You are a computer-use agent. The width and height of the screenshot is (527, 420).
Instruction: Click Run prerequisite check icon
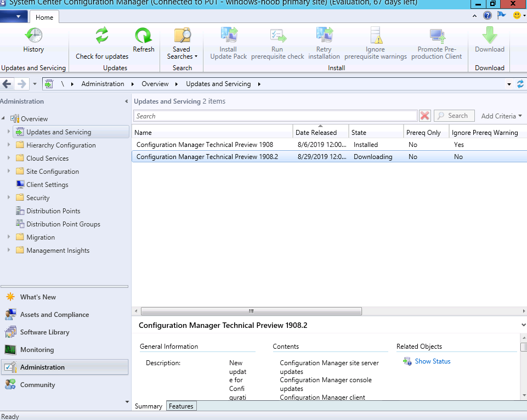pyautogui.click(x=277, y=35)
